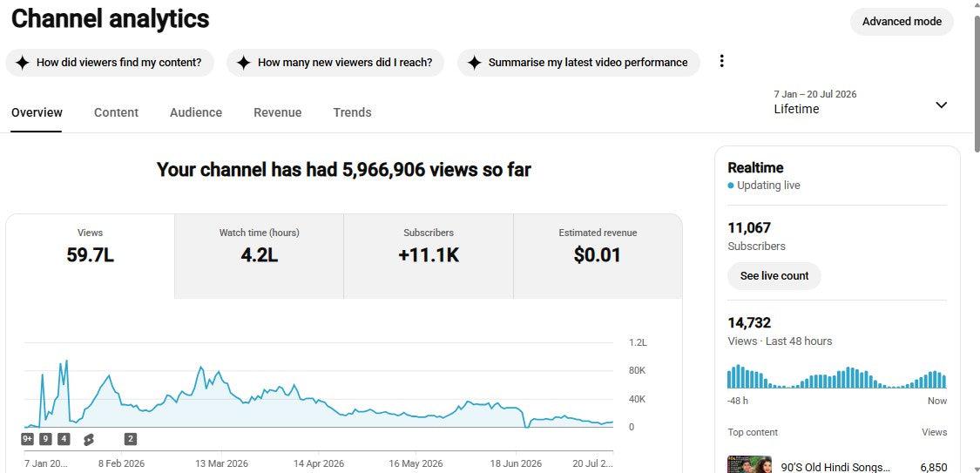The image size is (980, 473).
Task: Click the Shorts icon marker under chart
Action: point(88,440)
